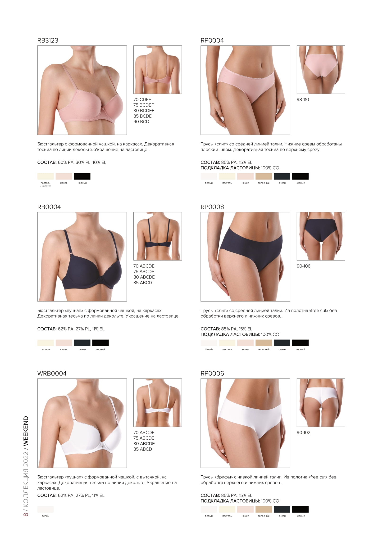Click the RP0006 white briefs main image
Image resolution: width=392 pixels, height=554 pixels.
(x=245, y=423)
